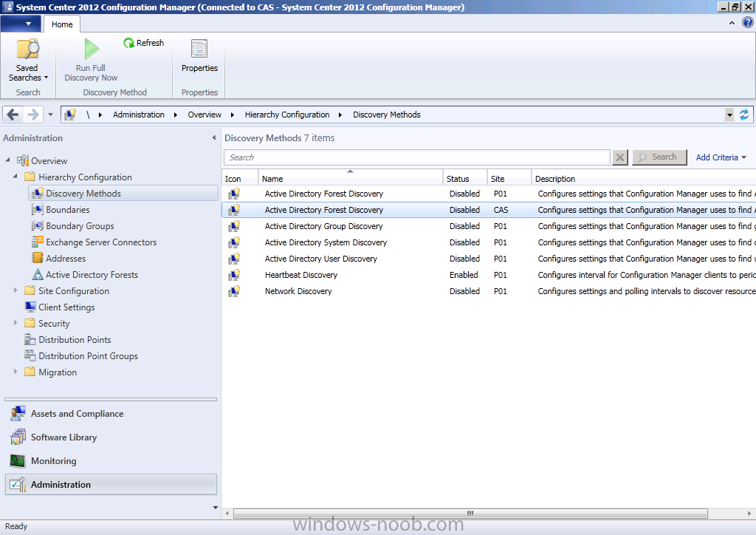Click the address bar refresh icon
This screenshot has width=756, height=535.
coord(744,115)
